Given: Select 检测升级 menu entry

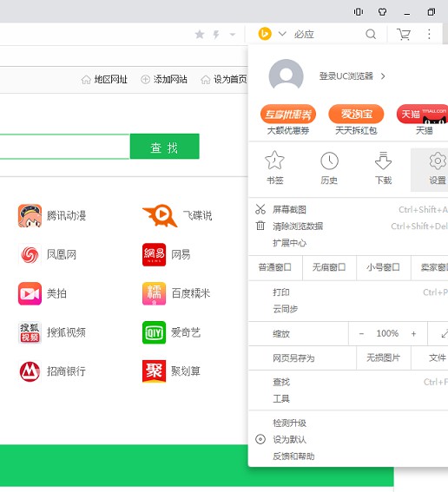Looking at the screenshot, I should pyautogui.click(x=289, y=423).
